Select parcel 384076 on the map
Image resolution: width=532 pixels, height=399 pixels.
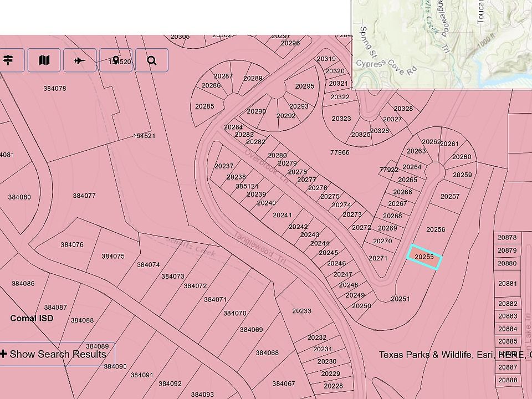pyautogui.click(x=72, y=244)
